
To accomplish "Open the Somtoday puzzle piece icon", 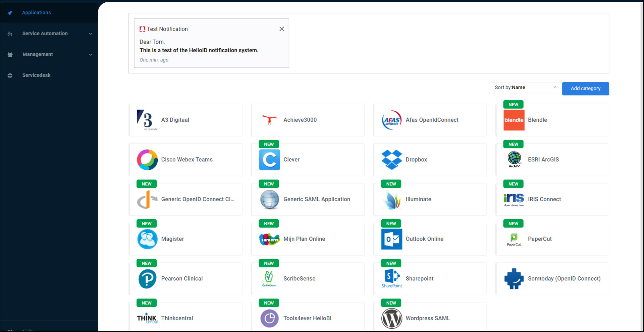I will point(514,279).
